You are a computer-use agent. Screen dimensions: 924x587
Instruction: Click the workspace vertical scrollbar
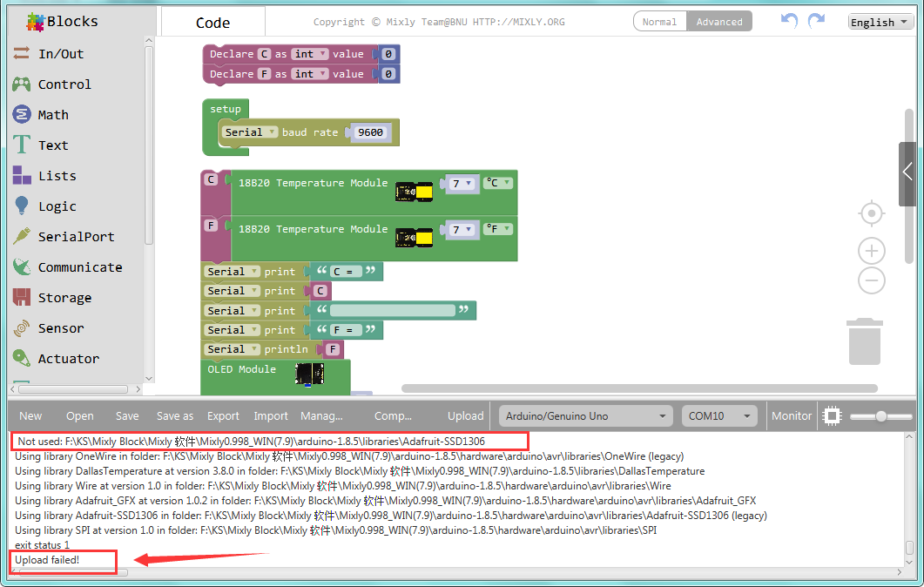coord(909,186)
